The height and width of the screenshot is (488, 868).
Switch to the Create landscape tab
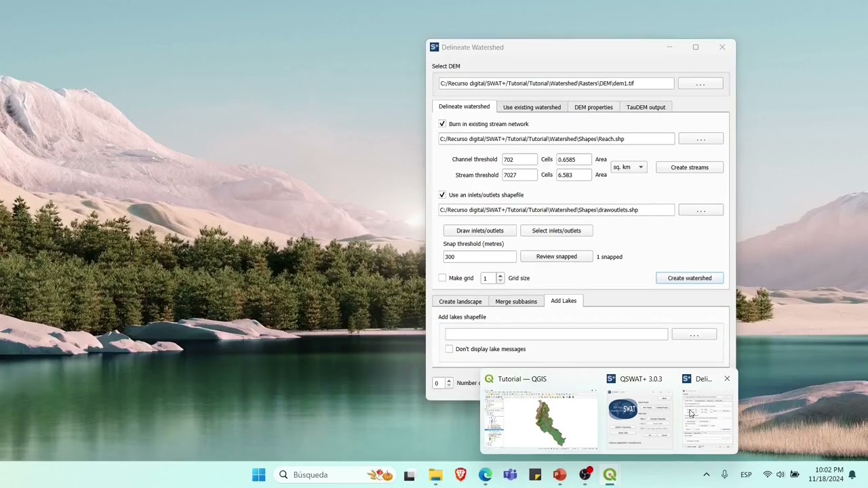[x=460, y=302]
